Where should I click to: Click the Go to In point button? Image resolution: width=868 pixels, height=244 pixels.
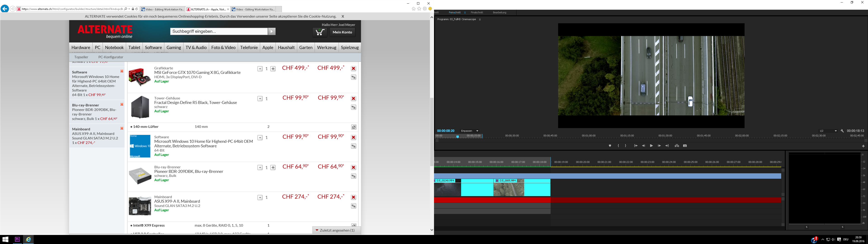point(635,146)
